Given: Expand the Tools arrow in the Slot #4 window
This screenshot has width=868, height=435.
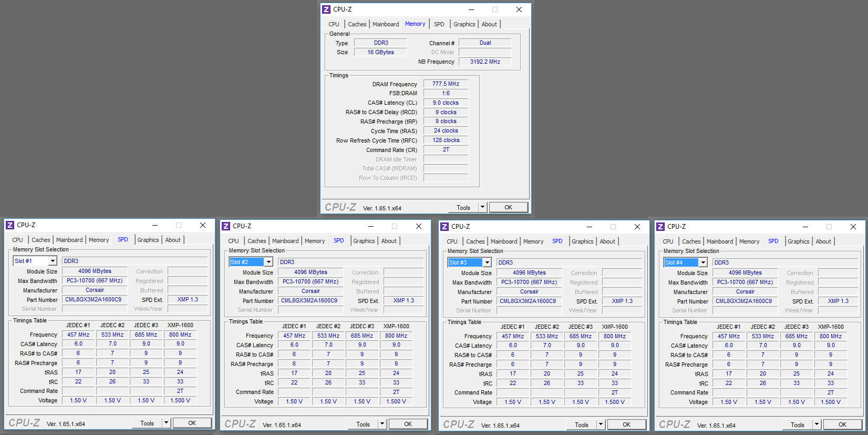Looking at the screenshot, I should [x=817, y=424].
